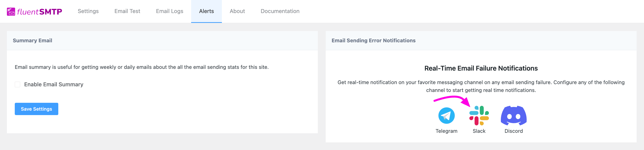The width and height of the screenshot is (644, 150).
Task: Select the Telegram notification channel icon
Action: pyautogui.click(x=446, y=116)
